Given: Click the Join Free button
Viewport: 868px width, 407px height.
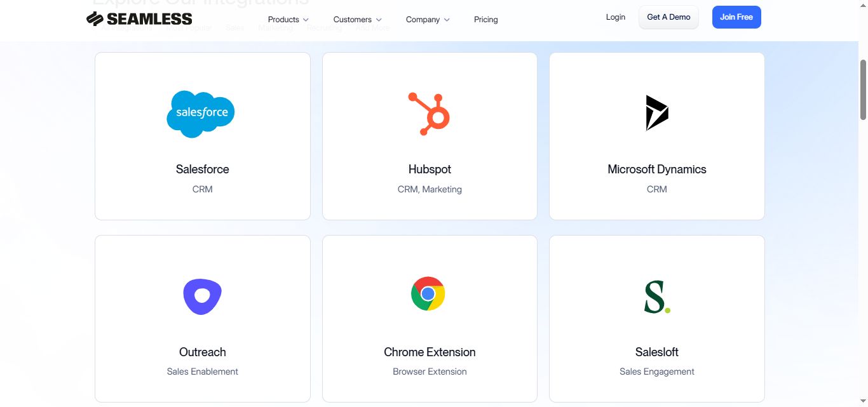Looking at the screenshot, I should point(736,17).
